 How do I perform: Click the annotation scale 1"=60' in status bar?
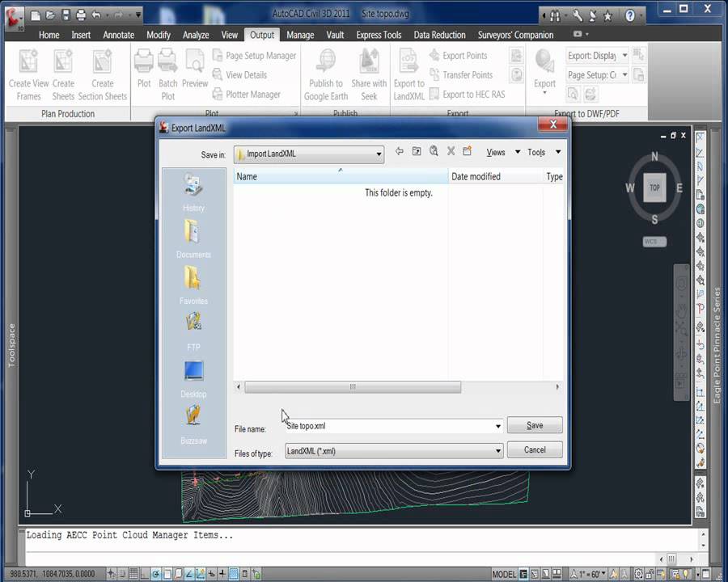588,575
